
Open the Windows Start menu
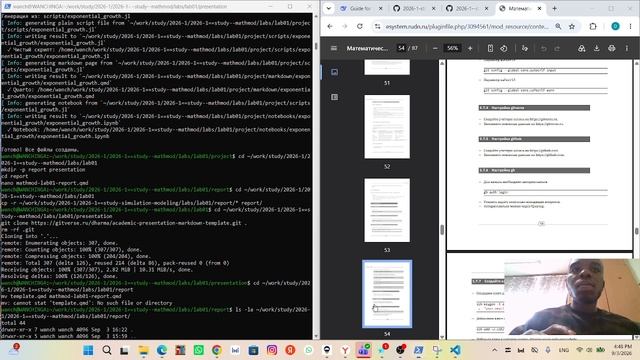88,350
